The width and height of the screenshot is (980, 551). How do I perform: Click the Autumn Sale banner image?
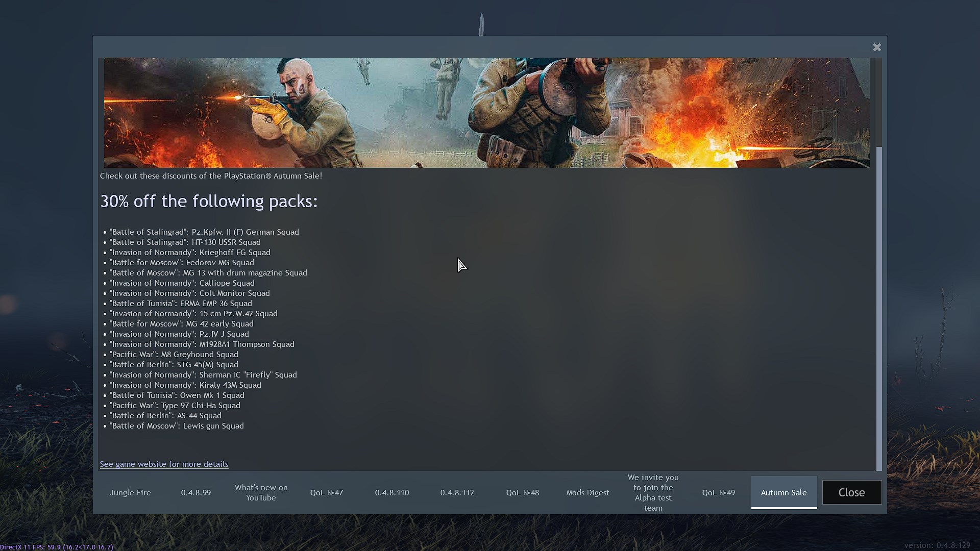coord(486,112)
